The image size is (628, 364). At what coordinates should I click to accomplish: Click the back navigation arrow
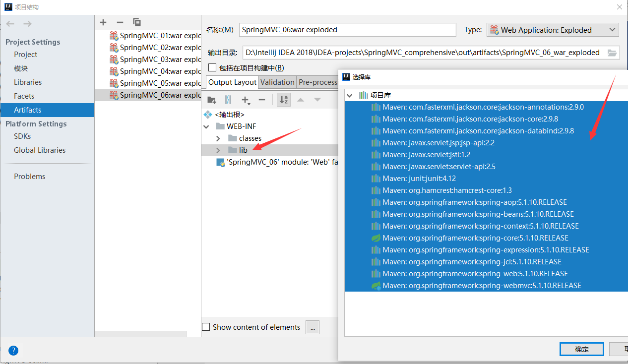pos(10,24)
